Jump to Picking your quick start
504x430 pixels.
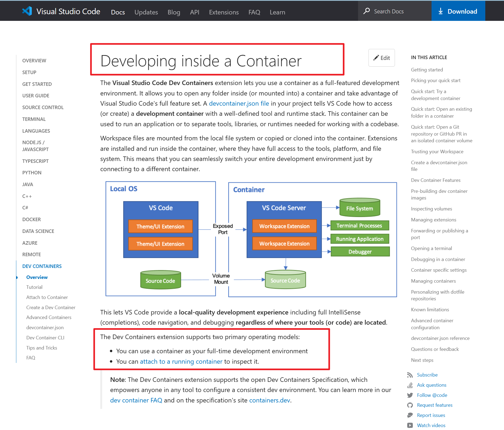click(436, 80)
